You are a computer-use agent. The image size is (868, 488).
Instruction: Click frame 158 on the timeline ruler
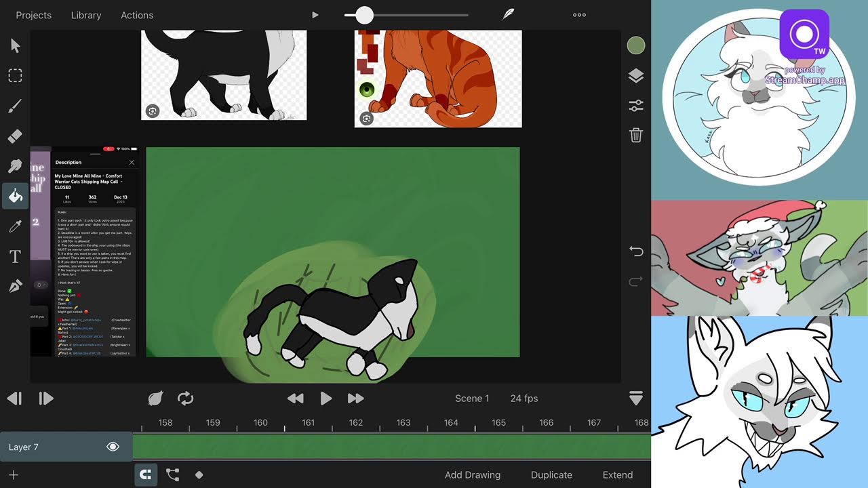[x=165, y=423]
